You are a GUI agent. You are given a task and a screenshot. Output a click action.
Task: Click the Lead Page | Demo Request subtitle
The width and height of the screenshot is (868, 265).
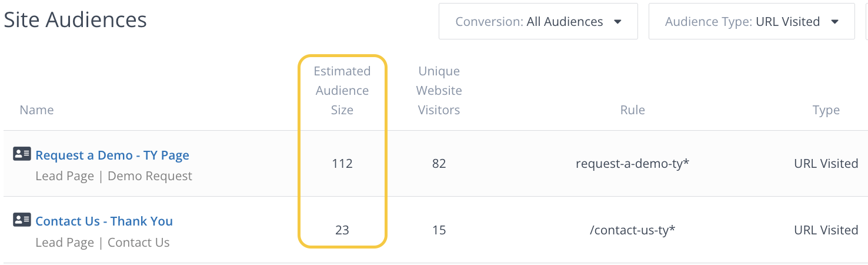pos(113,176)
